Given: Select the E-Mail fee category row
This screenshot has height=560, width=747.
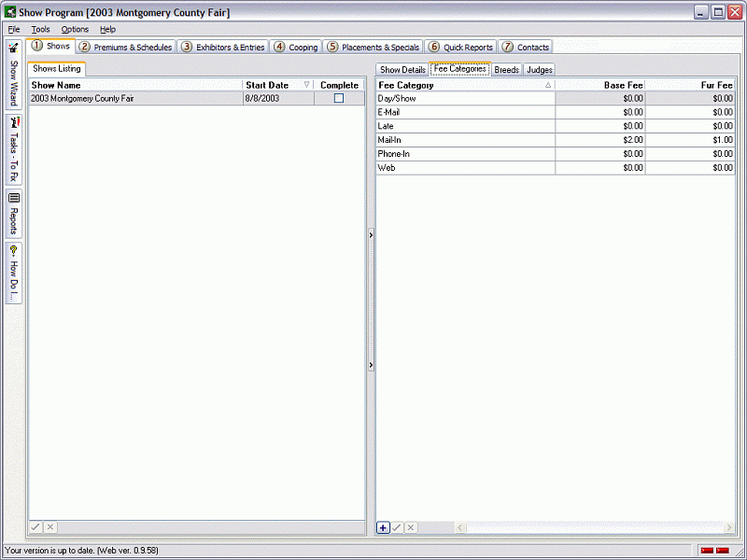Looking at the screenshot, I should click(556, 112).
